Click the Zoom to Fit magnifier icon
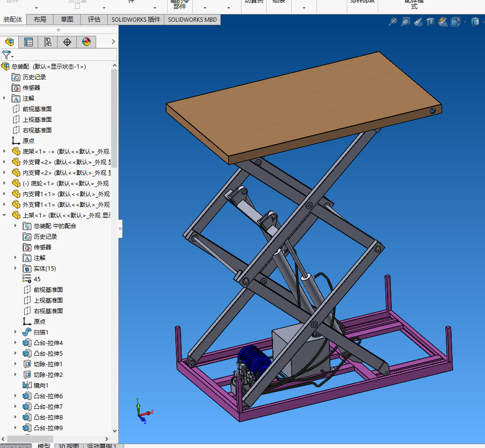Screen dimensions: 485x448 pos(393,22)
